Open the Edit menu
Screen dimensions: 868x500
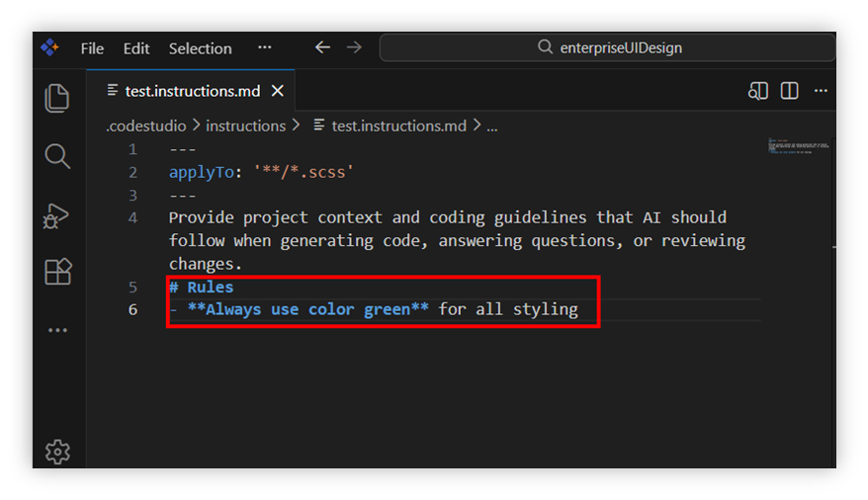[136, 48]
